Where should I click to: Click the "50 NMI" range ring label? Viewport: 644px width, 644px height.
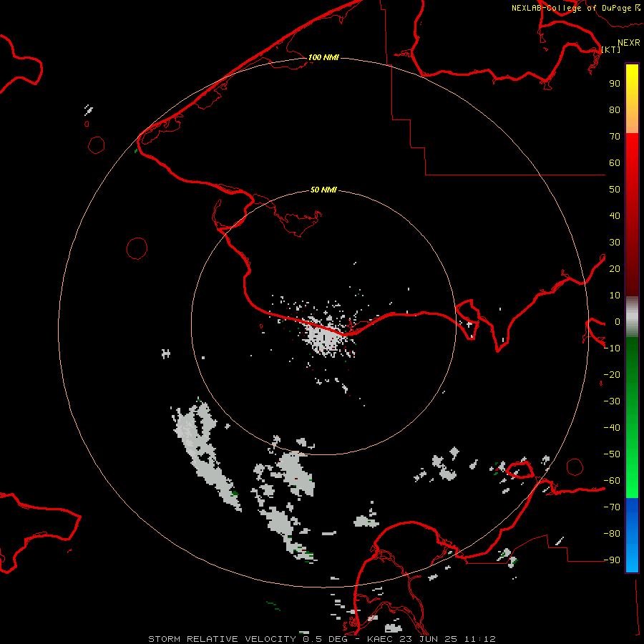(323, 190)
